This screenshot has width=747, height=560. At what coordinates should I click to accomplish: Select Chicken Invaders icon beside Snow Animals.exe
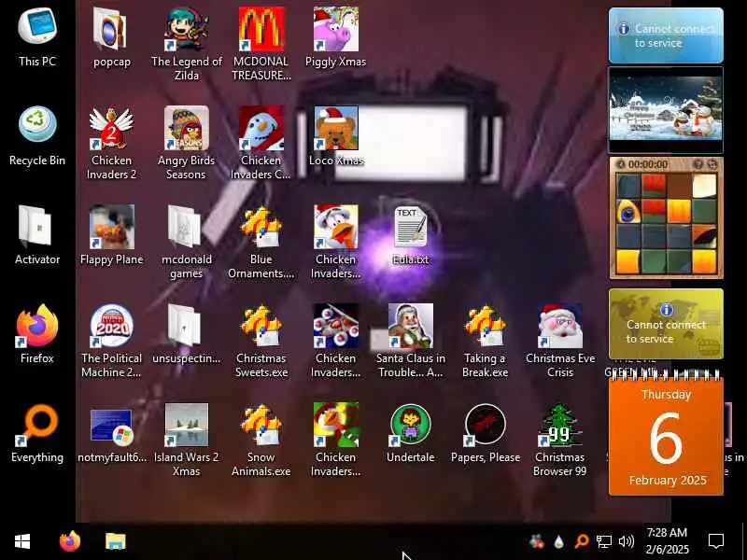pos(336,440)
